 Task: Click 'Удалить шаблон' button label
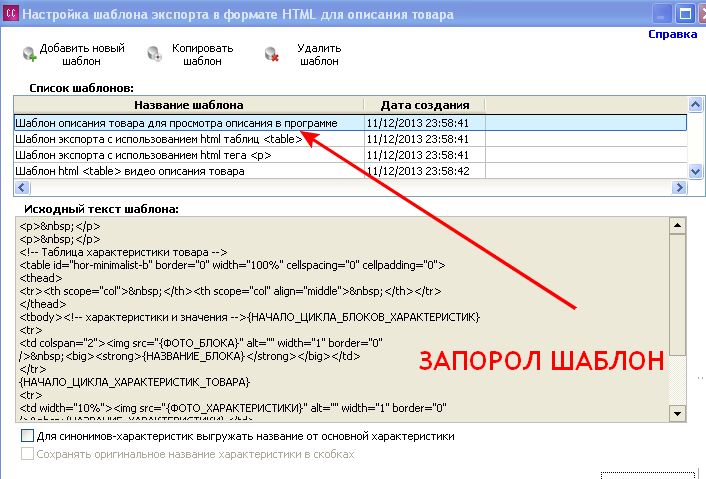coord(319,54)
